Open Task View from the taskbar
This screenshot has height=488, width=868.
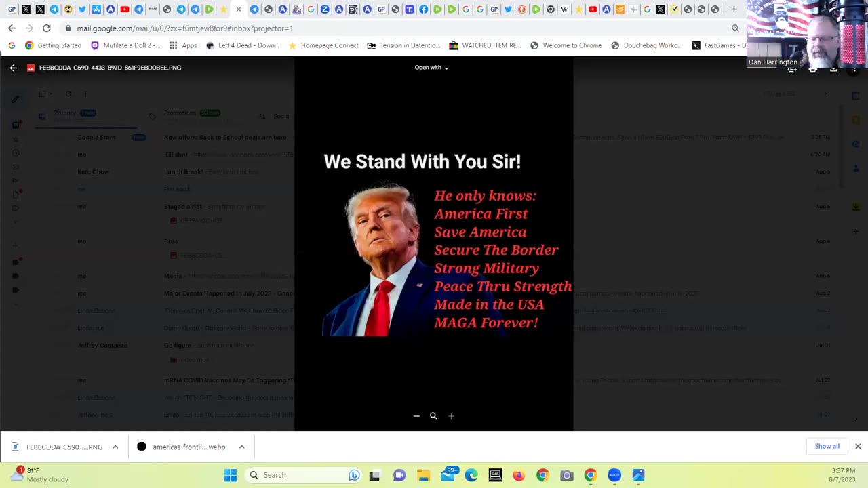(x=374, y=475)
